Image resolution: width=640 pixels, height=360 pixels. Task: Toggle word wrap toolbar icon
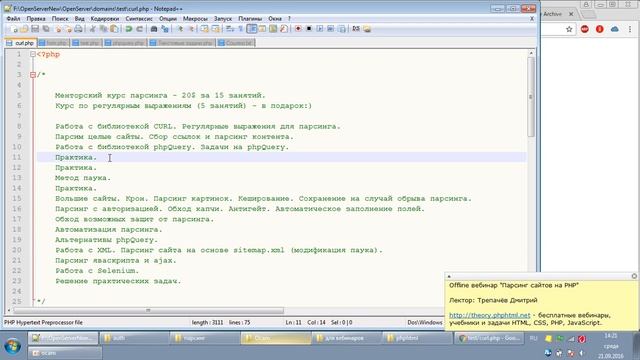pos(230,29)
